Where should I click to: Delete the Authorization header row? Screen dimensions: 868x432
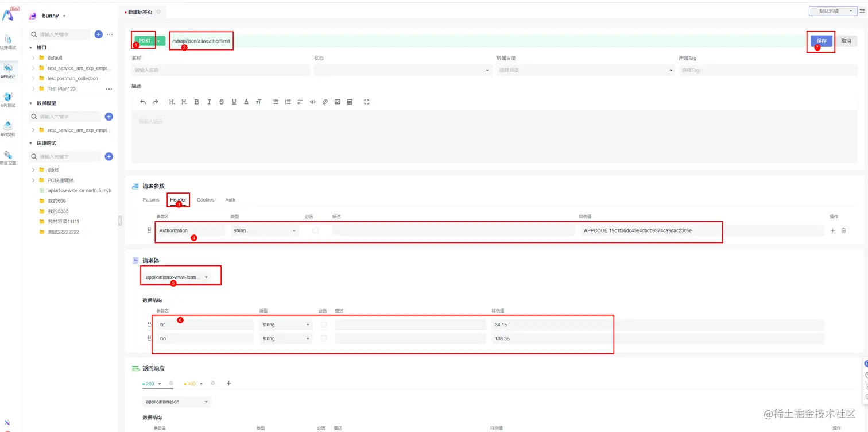click(843, 230)
